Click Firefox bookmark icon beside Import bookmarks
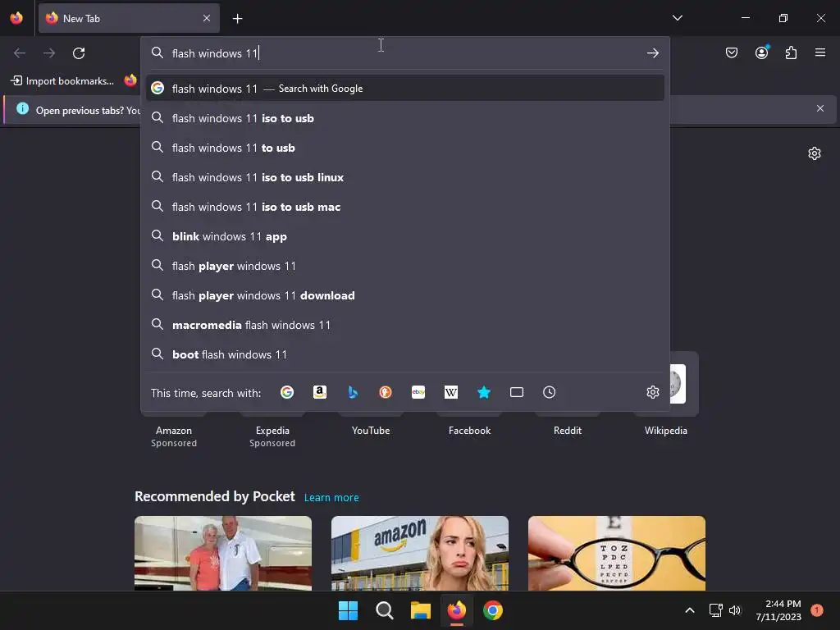Image resolution: width=840 pixels, height=630 pixels. click(130, 80)
